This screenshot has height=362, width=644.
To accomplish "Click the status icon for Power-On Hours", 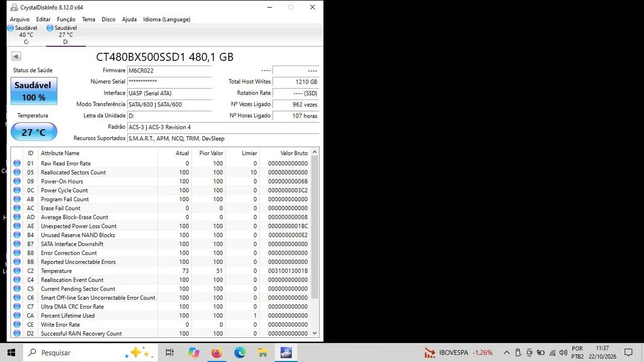I will [17, 182].
